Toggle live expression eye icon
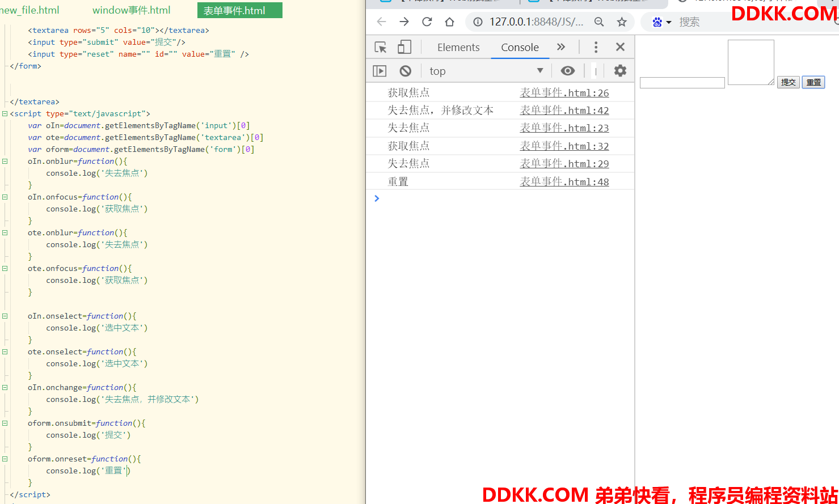Screen dimensions: 839x504 (x=568, y=71)
